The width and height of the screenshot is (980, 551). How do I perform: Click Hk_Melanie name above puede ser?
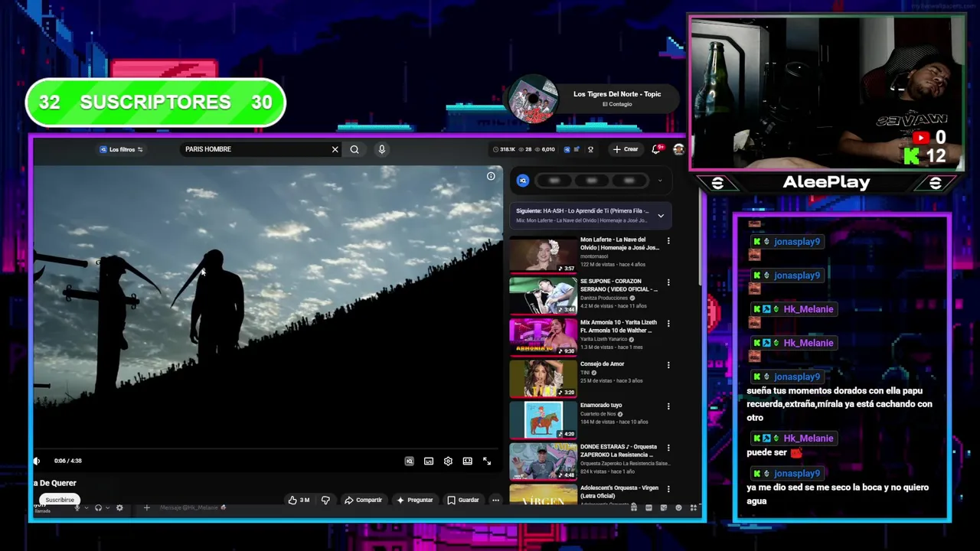(808, 439)
